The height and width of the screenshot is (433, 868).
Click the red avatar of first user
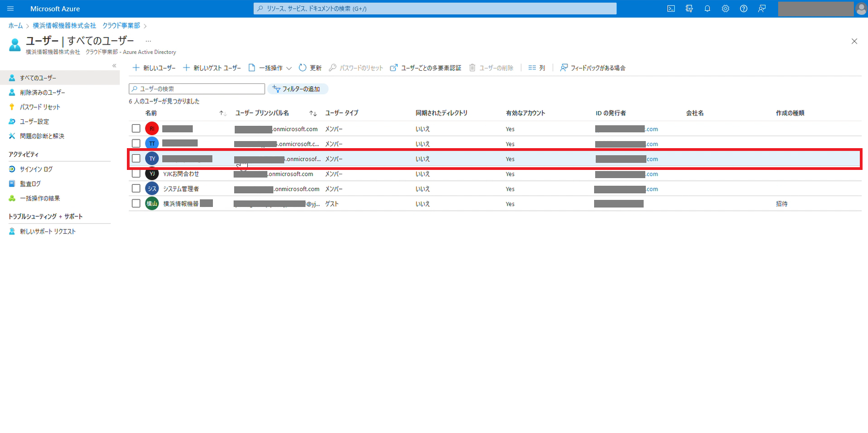click(152, 129)
